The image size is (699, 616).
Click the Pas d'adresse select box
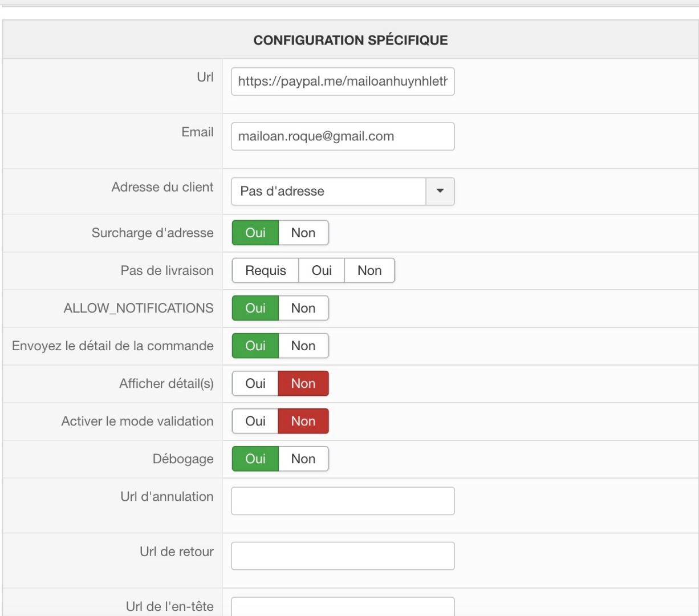pos(328,191)
